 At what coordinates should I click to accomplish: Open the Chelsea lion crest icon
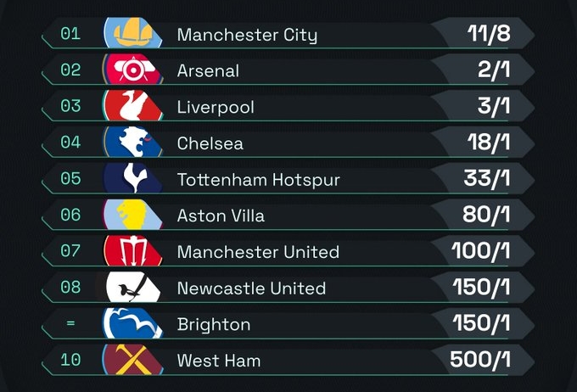(133, 142)
